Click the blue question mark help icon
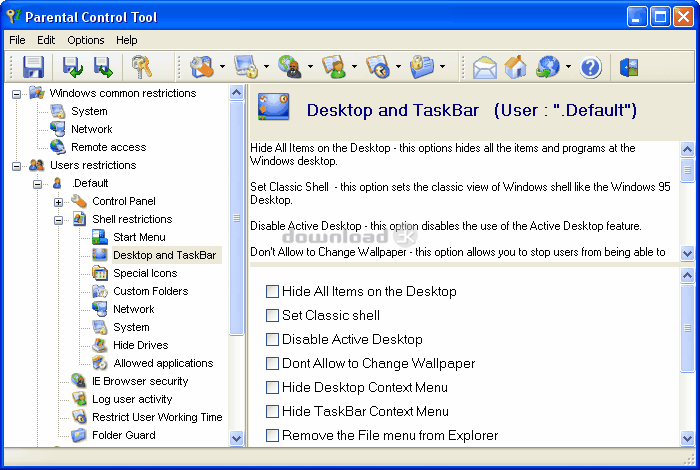700x470 pixels. 591,67
